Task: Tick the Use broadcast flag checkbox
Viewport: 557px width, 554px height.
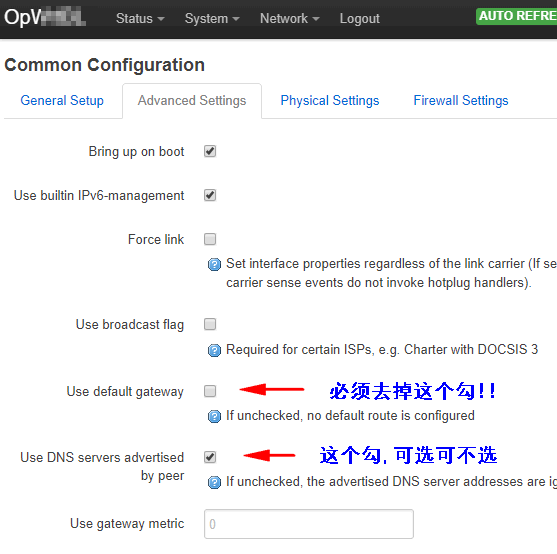Action: click(210, 324)
